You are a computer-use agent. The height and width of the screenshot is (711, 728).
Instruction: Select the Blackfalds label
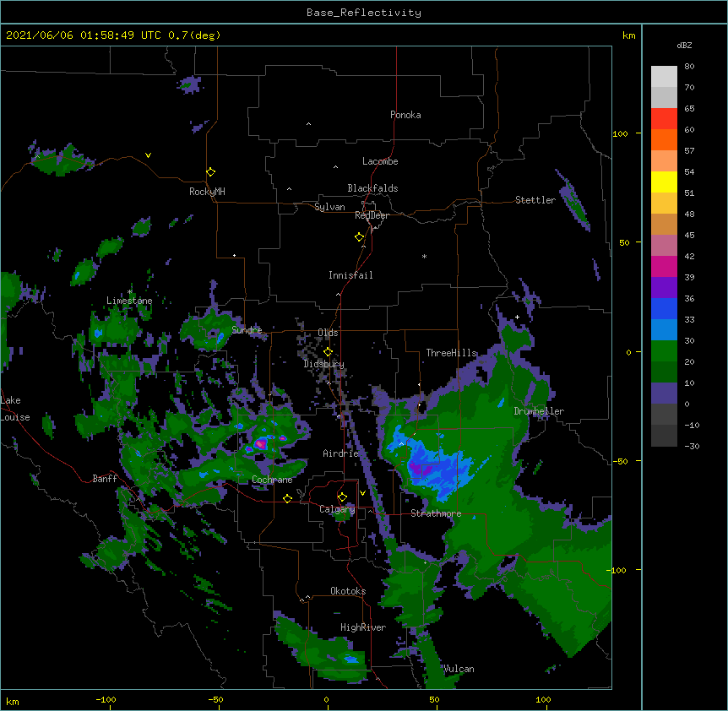pos(372,188)
